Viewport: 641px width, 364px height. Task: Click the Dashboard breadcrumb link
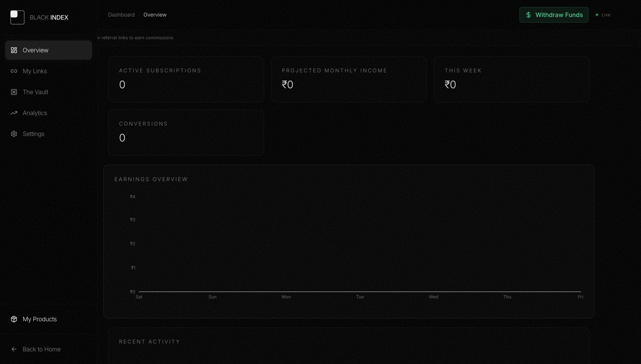(x=121, y=15)
